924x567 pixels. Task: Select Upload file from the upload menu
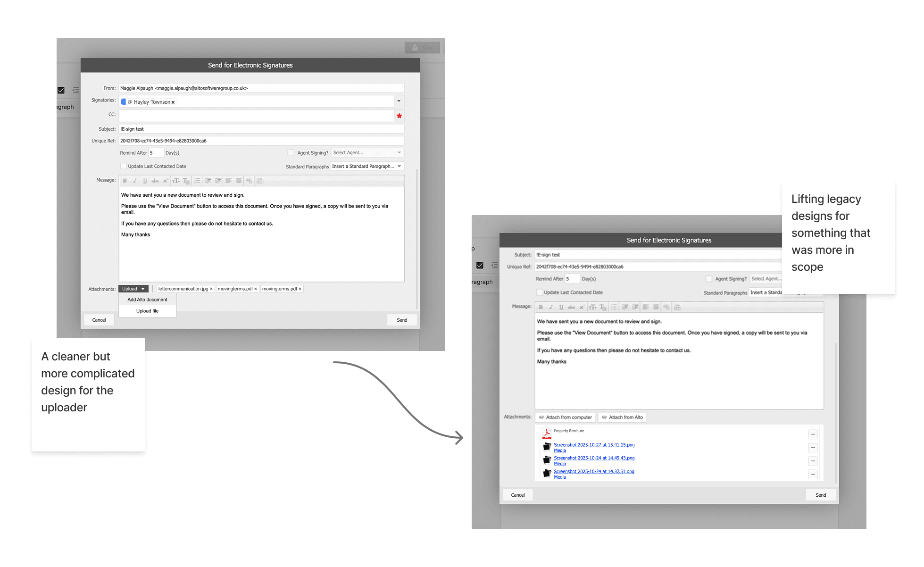(147, 311)
